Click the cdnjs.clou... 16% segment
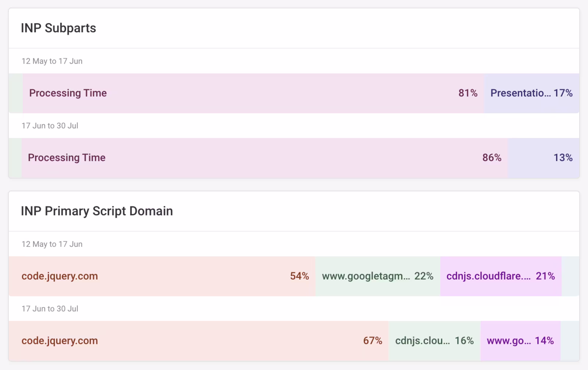Screen dimensions: 588x370 pyautogui.click(x=434, y=341)
